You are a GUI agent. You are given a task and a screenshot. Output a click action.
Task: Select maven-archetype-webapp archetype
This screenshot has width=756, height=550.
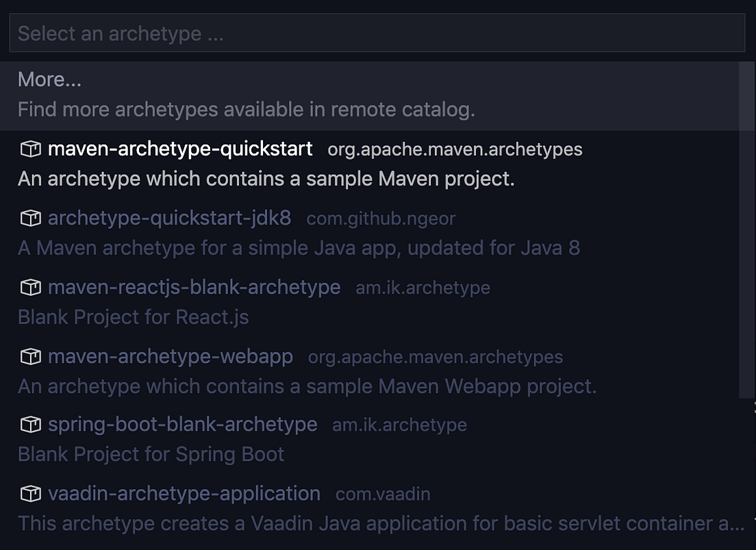coord(170,357)
